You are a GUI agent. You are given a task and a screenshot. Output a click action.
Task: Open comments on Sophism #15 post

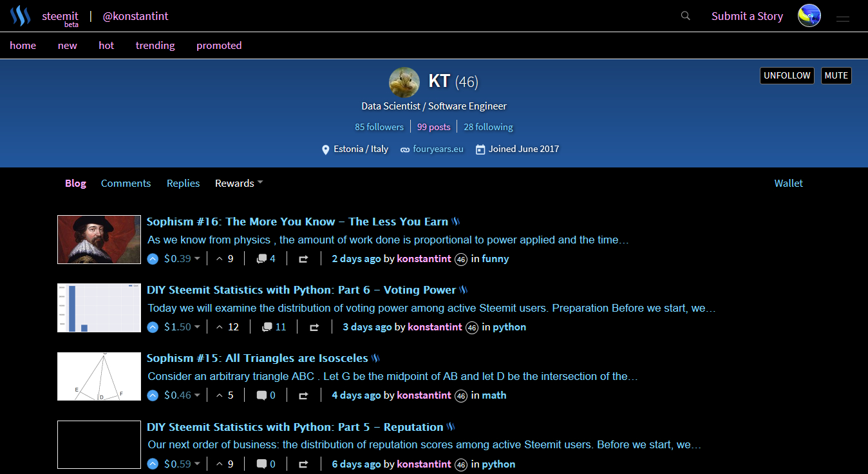click(266, 395)
